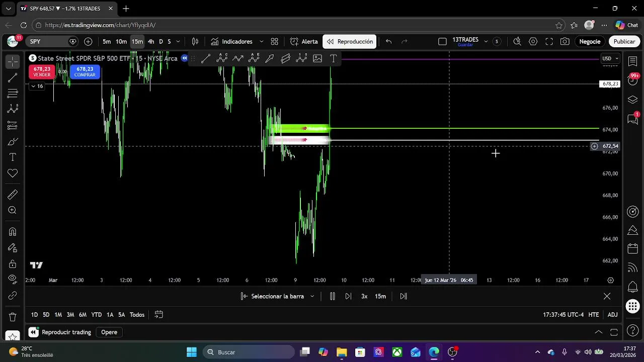Undo the last action
The height and width of the screenshot is (362, 644).
[388, 42]
